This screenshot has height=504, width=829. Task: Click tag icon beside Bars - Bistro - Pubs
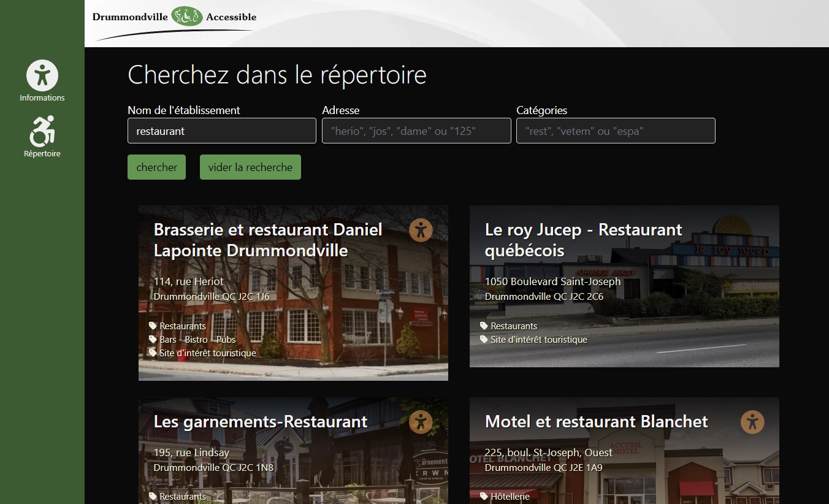tap(153, 339)
